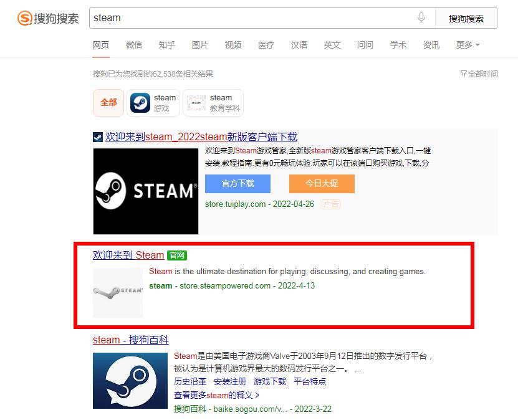The width and height of the screenshot is (518, 420).
Task: Click the result count text 62,538条相关结果
Action: click(183, 74)
